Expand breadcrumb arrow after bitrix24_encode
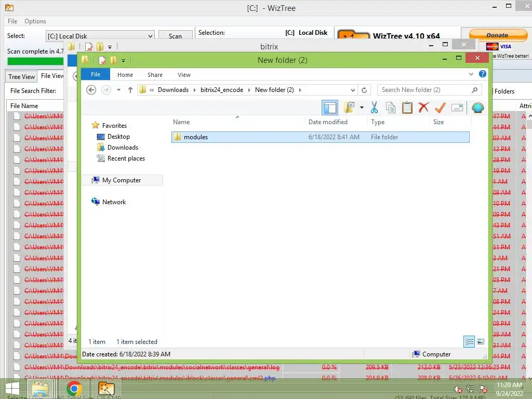The width and height of the screenshot is (532, 399). pyautogui.click(x=249, y=90)
